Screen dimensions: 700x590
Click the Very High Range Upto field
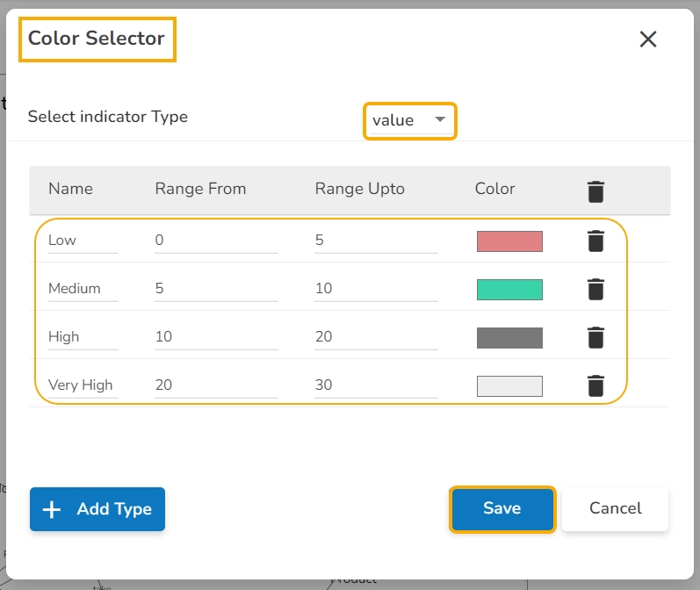pos(376,385)
